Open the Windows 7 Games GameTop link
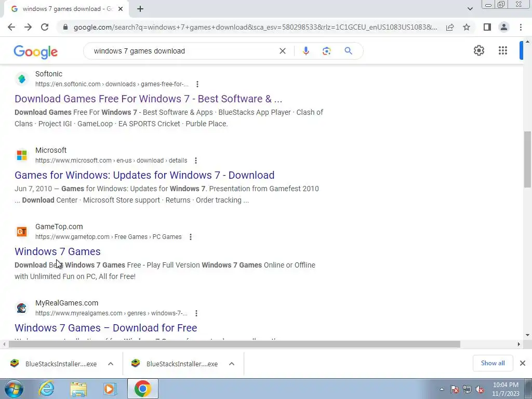This screenshot has width=532, height=399. 58,251
